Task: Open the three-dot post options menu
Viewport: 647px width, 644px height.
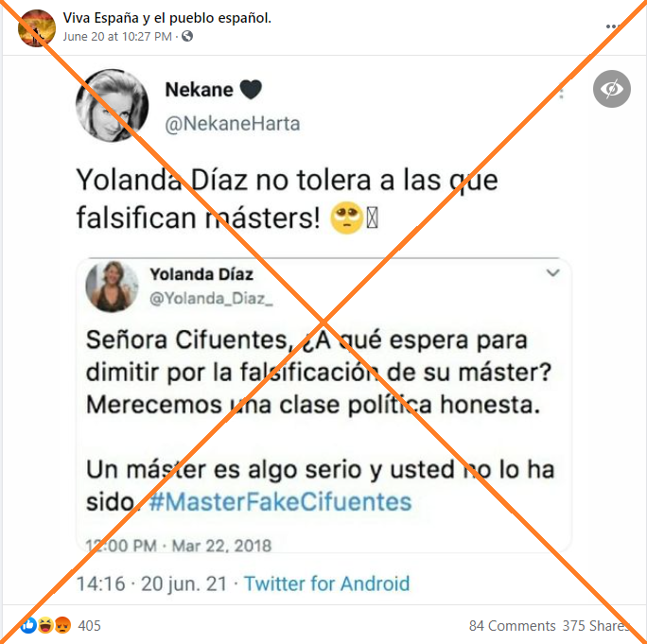Action: click(x=613, y=26)
